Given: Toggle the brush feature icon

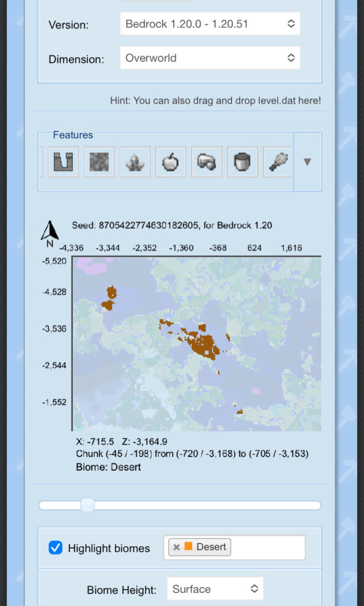Looking at the screenshot, I should pos(278,162).
